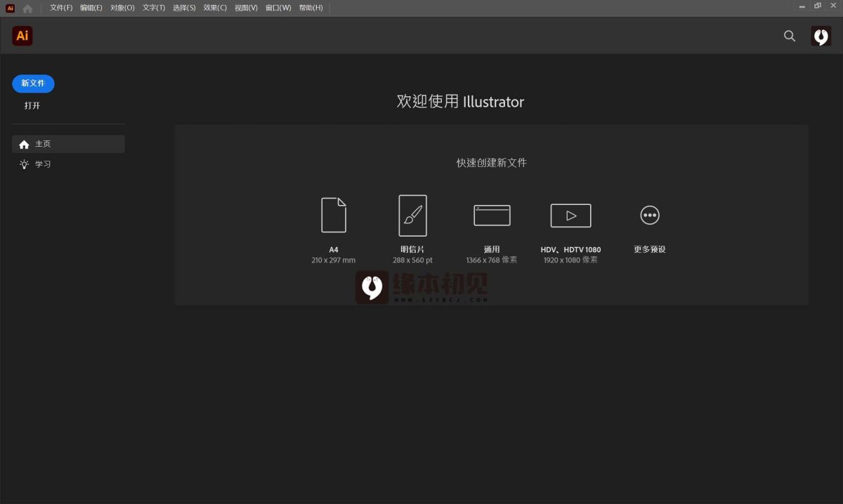Minimize the Illustrator window
The width and height of the screenshot is (843, 504).
[802, 6]
